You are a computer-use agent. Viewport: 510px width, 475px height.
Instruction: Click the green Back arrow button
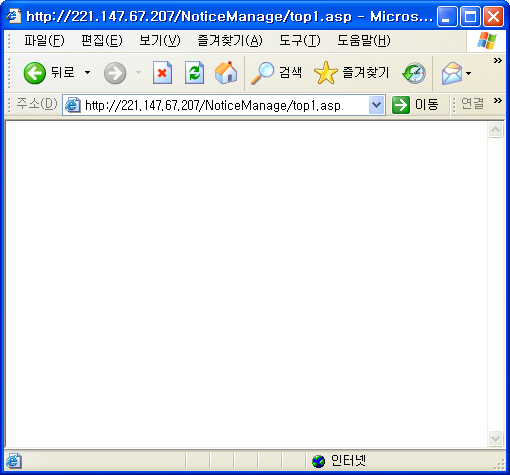35,73
